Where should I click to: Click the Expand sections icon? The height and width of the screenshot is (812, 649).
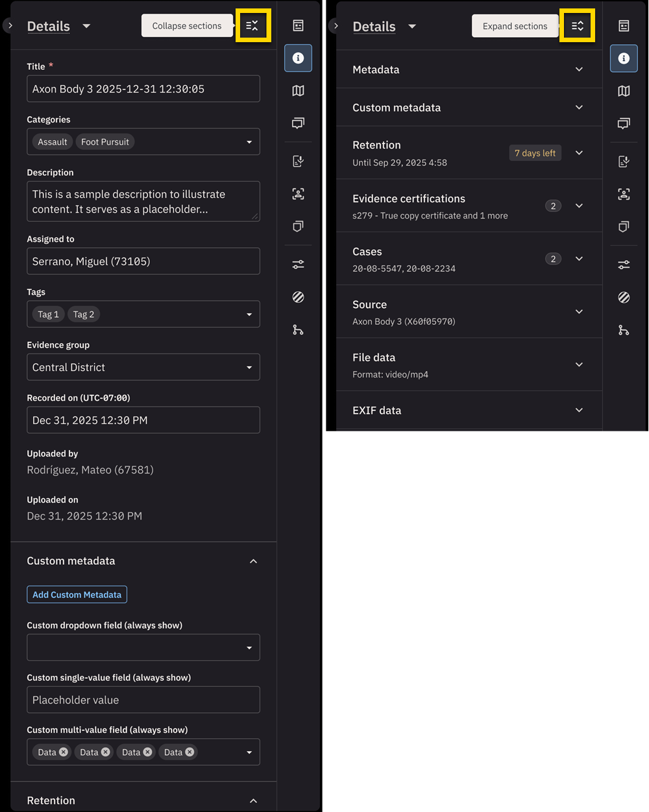(x=577, y=26)
